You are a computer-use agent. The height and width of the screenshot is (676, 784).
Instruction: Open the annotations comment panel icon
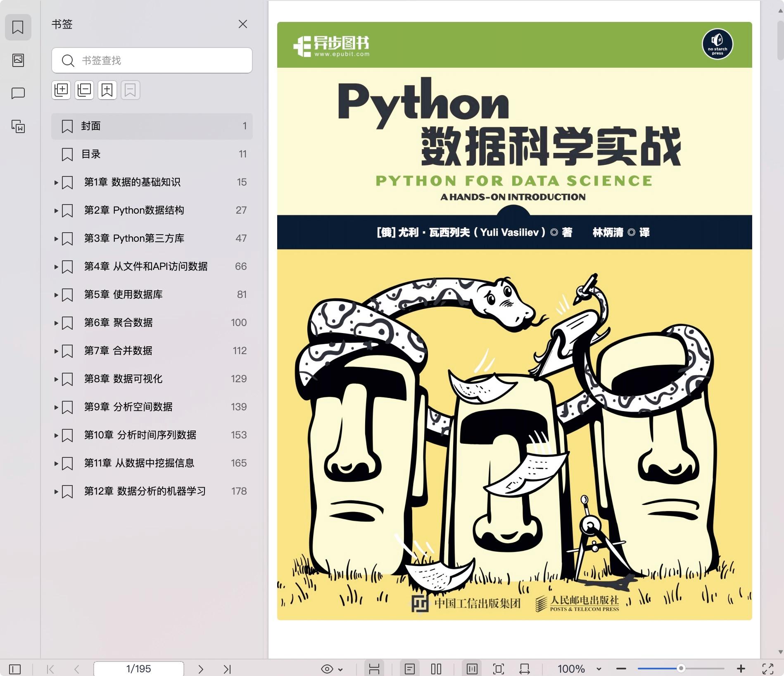[x=18, y=93]
